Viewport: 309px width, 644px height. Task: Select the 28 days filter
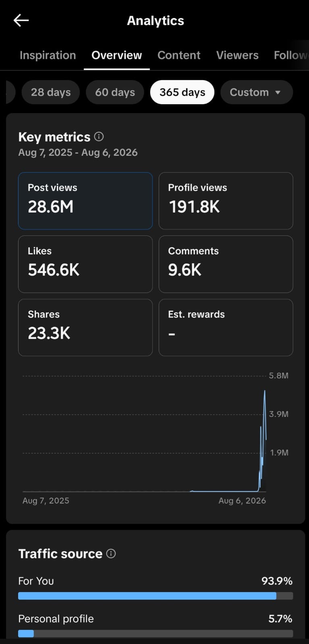[x=51, y=92]
